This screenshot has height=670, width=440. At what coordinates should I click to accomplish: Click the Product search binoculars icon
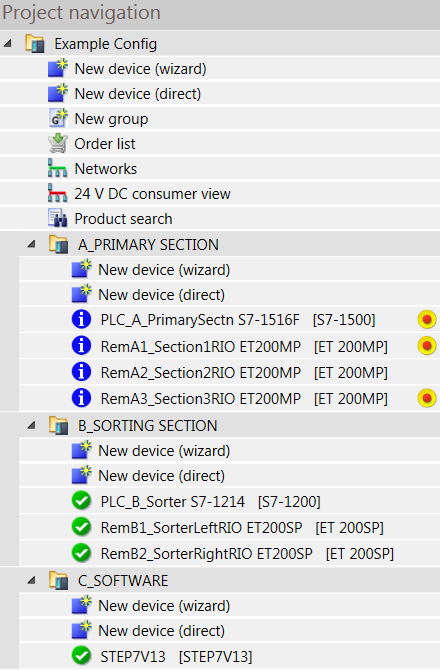pyautogui.click(x=58, y=218)
